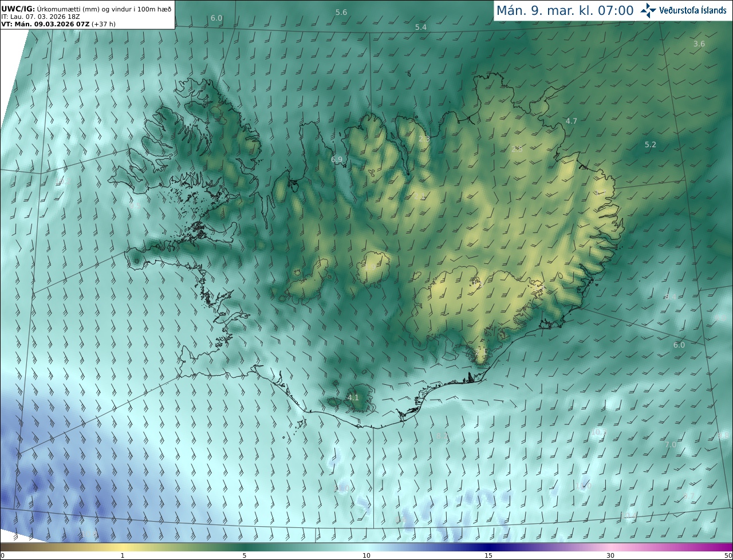Click the 'VT: Mán. 09.03.2026 07Z' line
The height and width of the screenshot is (560, 733).
tap(58, 25)
